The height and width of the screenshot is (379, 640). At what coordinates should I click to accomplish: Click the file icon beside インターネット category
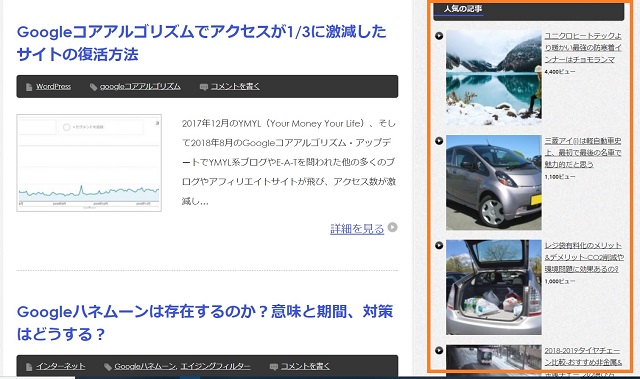(x=29, y=367)
